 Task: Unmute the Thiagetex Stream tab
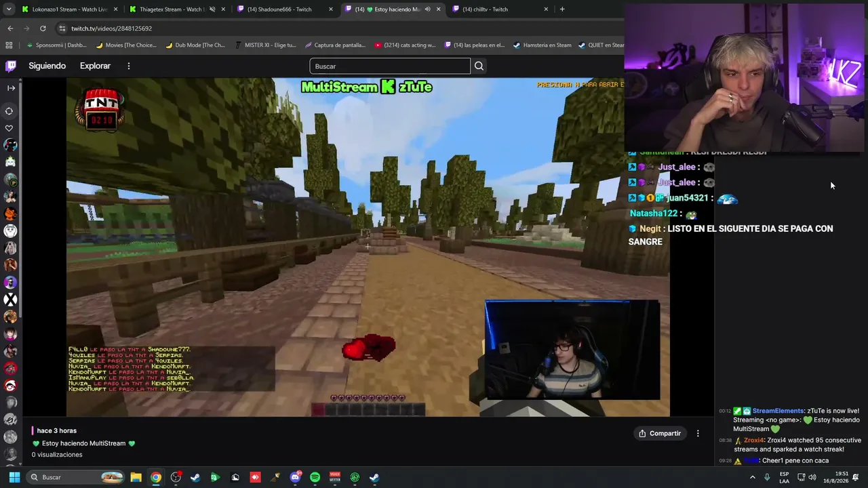pyautogui.click(x=212, y=9)
